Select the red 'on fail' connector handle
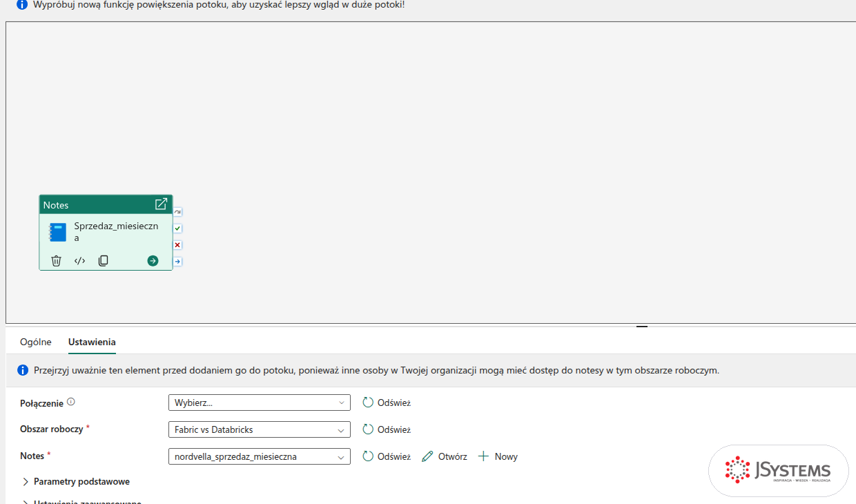This screenshot has width=856, height=504. coord(177,245)
